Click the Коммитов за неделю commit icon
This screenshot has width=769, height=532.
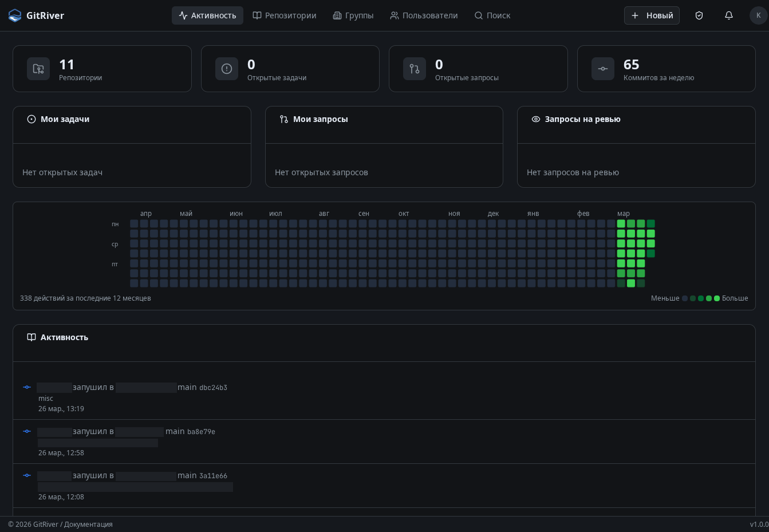coord(602,69)
